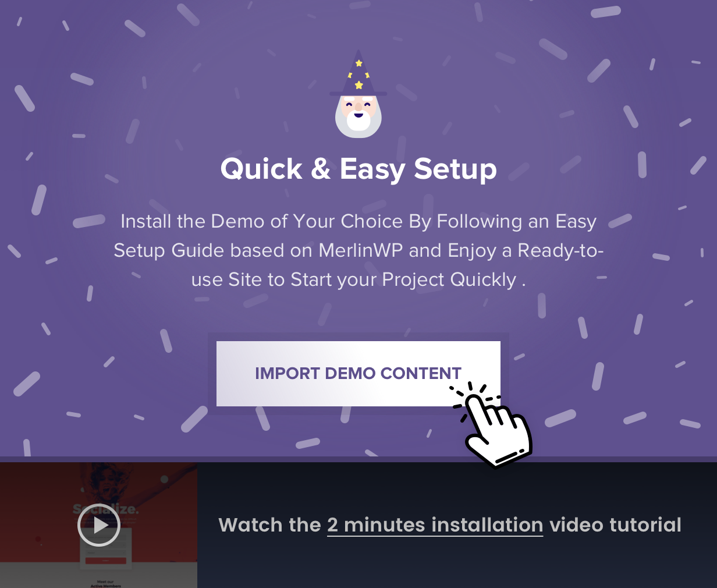
Task: Click the word MerlinWP in description
Action: point(361,250)
